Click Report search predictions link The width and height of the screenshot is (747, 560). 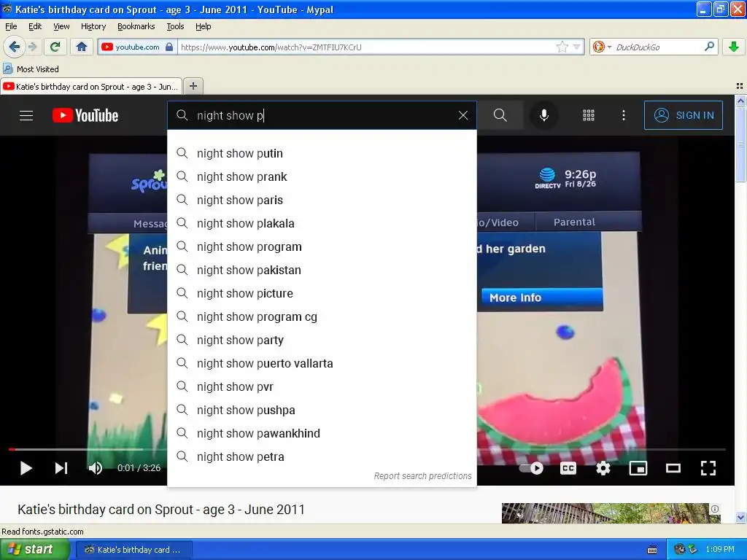tap(422, 475)
